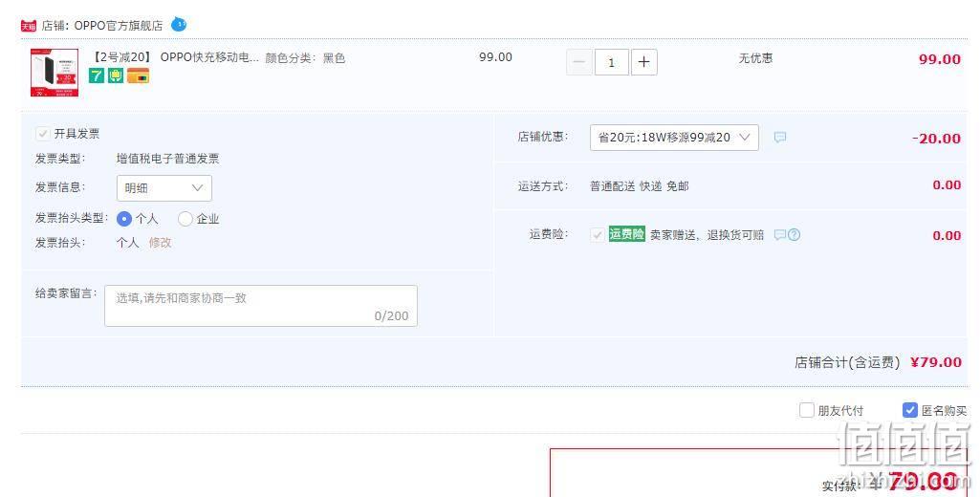Image resolution: width=980 pixels, height=497 pixels.
Task: Open the blue Wangwang chat icon
Action: tap(179, 25)
